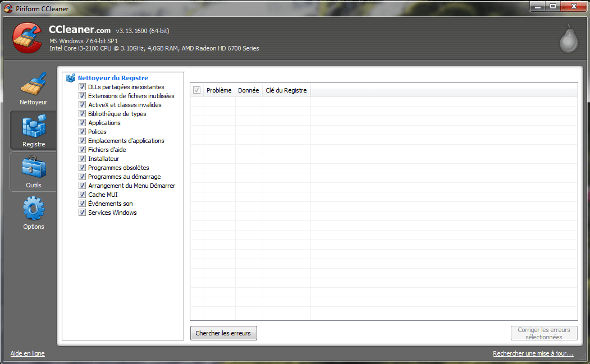Click the Nettoyeur du Registre panel icon
The height and width of the screenshot is (364, 590).
click(x=70, y=77)
